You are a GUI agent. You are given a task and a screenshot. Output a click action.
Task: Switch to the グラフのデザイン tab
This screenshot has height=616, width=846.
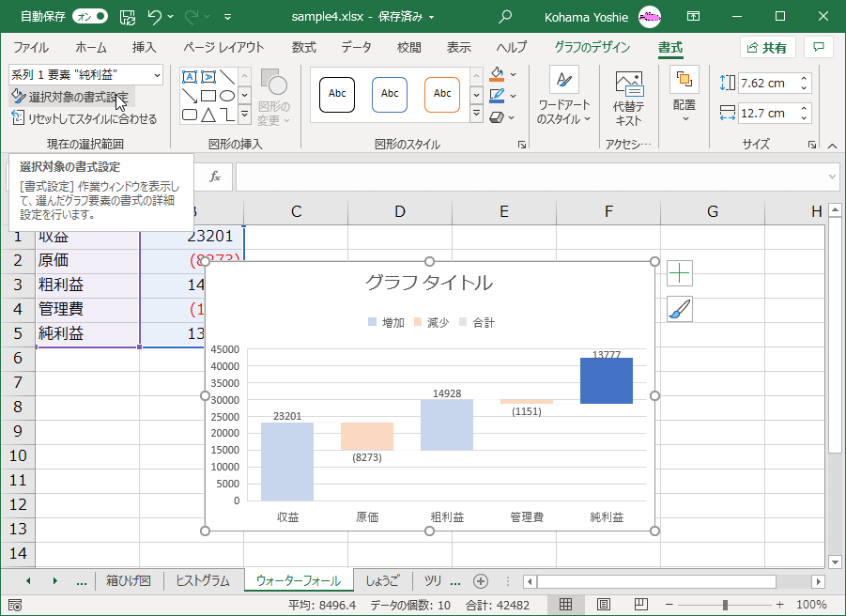(592, 48)
